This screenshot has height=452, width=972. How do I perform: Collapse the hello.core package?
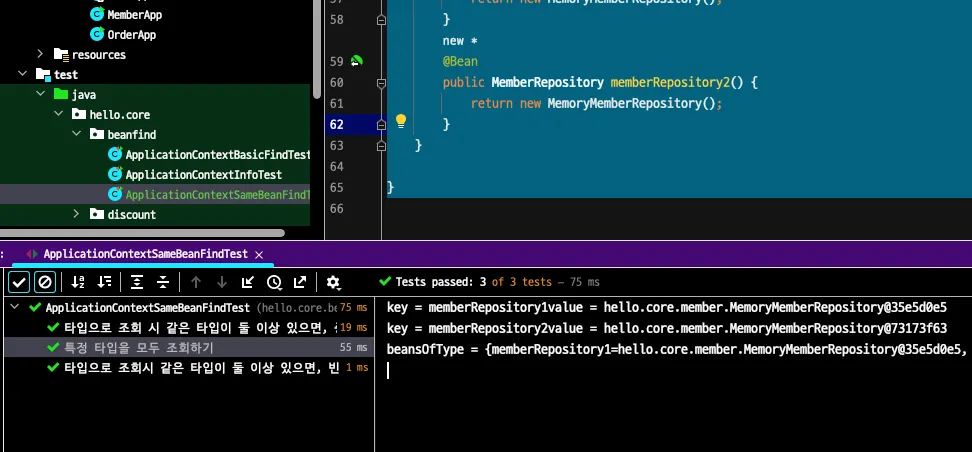click(58, 114)
